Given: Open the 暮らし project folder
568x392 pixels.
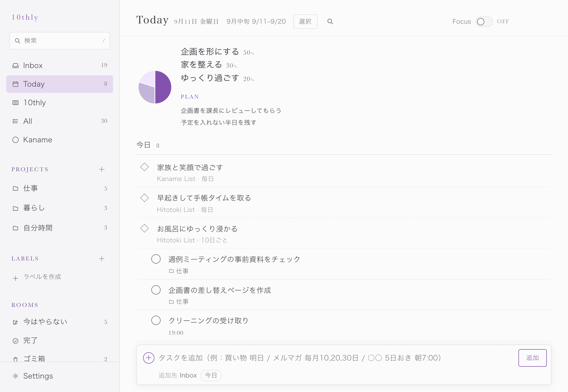Looking at the screenshot, I should 60,208.
